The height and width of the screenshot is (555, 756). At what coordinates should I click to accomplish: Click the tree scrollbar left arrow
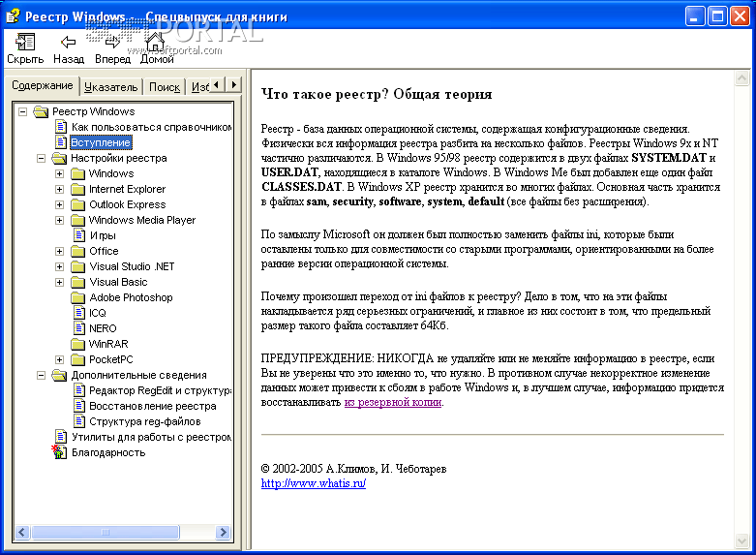[x=21, y=533]
